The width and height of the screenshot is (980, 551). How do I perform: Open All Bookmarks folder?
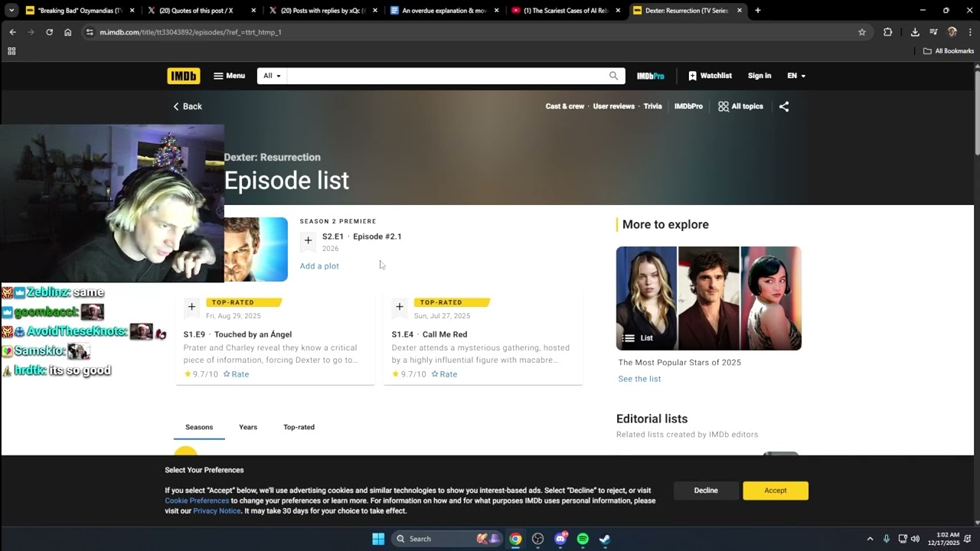949,51
